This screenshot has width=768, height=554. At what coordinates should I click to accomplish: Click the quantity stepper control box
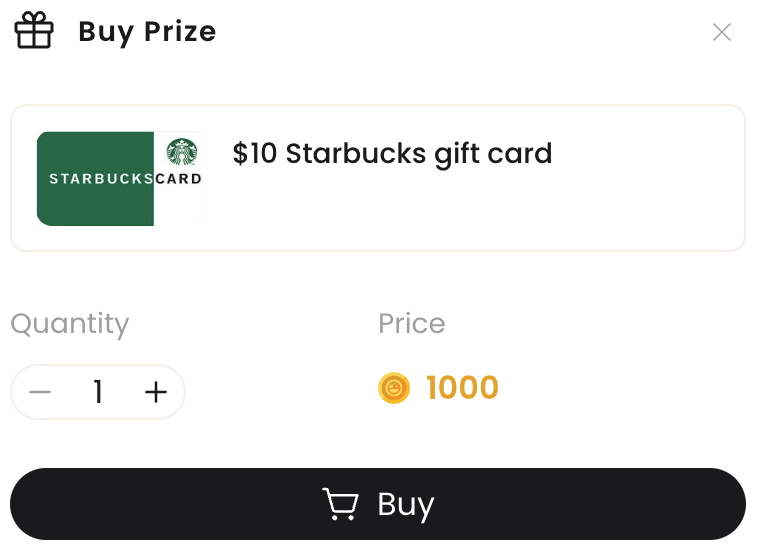point(98,392)
